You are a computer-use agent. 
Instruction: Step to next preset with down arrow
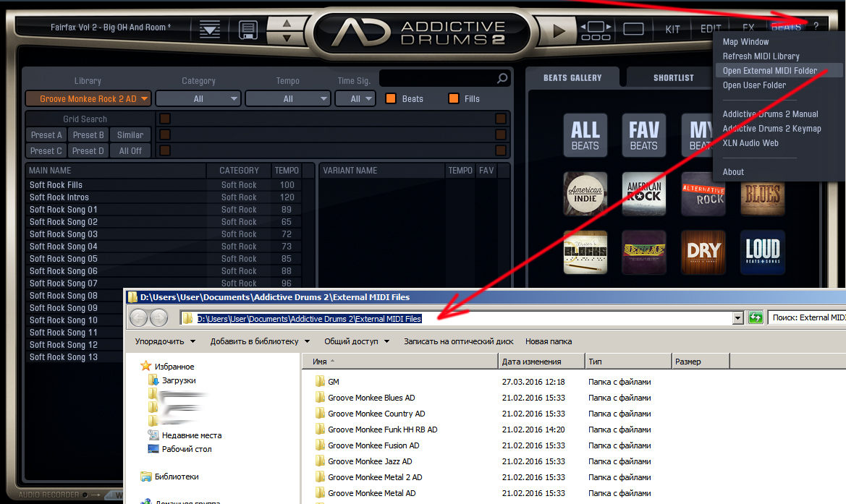pos(287,38)
